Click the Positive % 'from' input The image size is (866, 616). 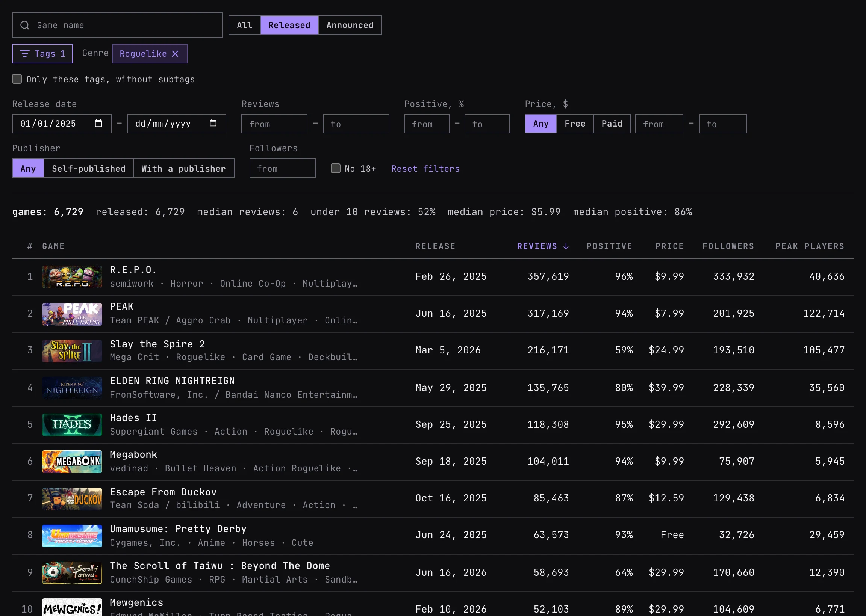point(427,124)
